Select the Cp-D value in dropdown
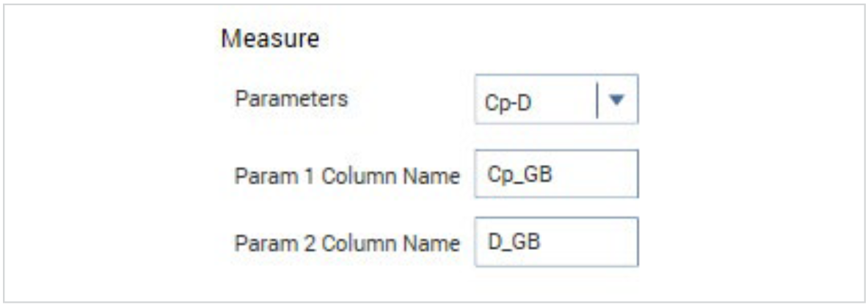 pyautogui.click(x=508, y=103)
